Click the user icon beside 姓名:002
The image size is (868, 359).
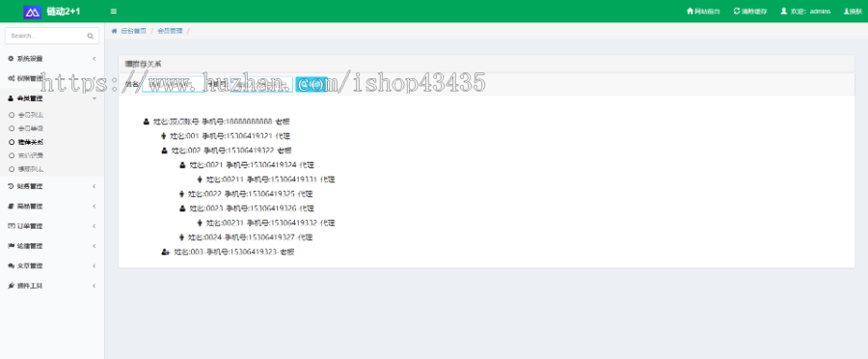tap(164, 151)
